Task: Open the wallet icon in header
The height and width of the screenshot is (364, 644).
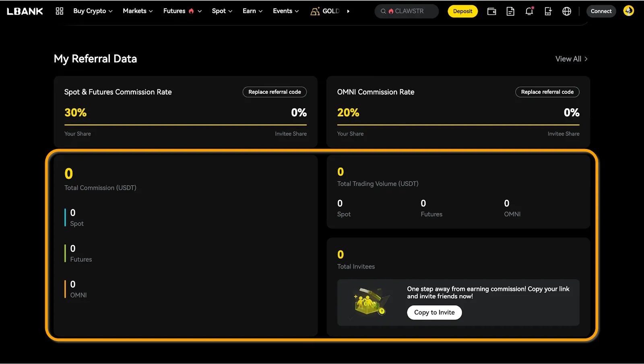Action: tap(491, 11)
